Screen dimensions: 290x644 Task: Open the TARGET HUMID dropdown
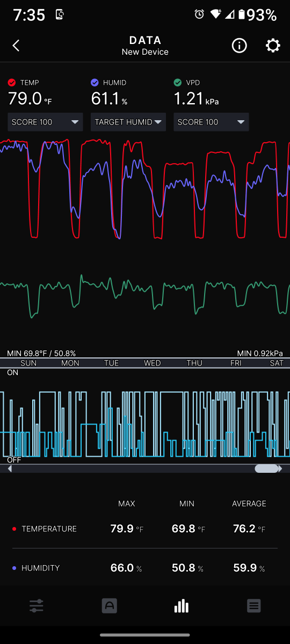click(128, 122)
